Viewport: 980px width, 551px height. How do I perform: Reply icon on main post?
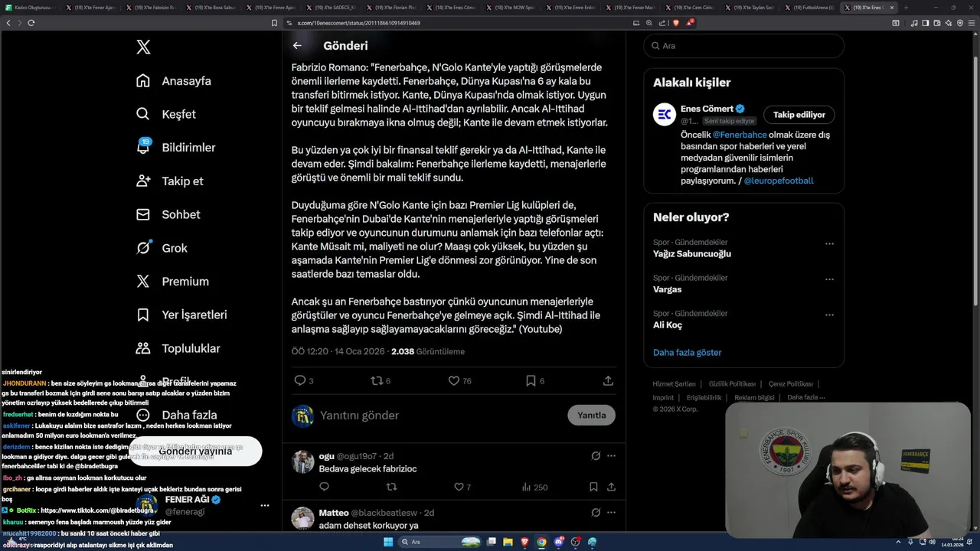[300, 380]
